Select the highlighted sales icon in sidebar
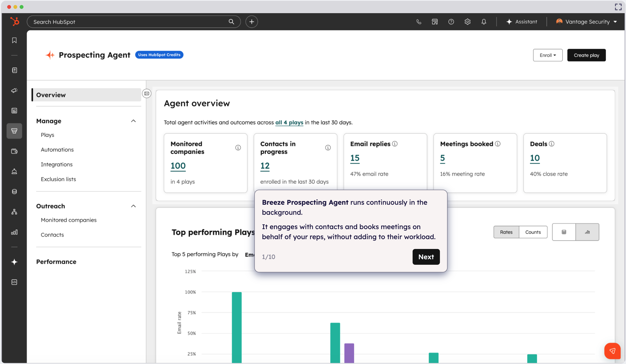 point(14,131)
